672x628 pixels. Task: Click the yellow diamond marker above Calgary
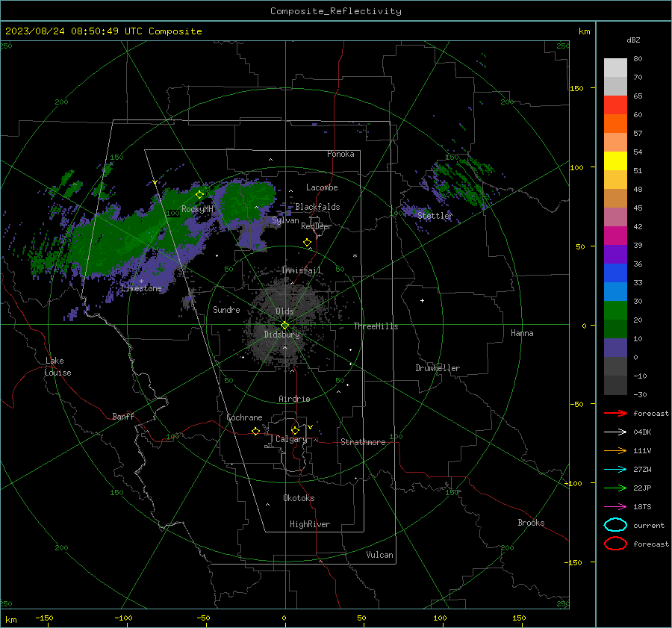tap(295, 430)
